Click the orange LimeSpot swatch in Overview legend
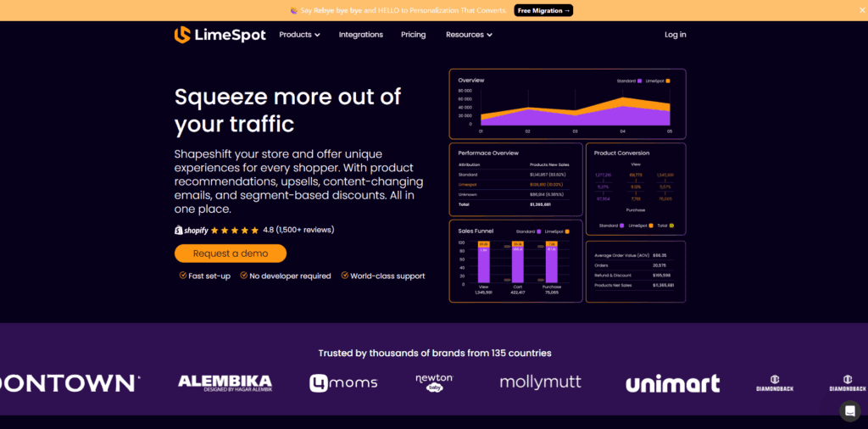Screen dimensions: 868x429 click(668, 81)
